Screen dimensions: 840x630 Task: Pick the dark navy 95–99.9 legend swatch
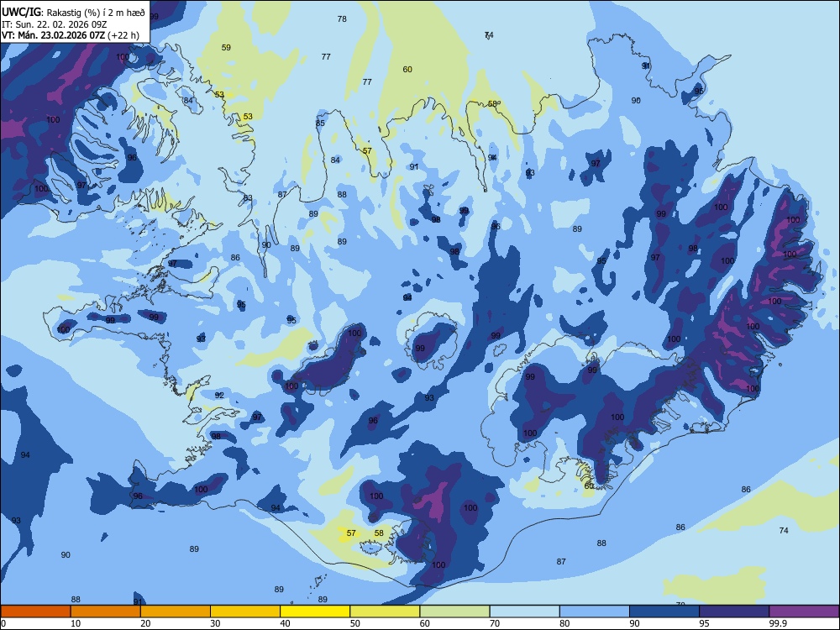[734, 612]
